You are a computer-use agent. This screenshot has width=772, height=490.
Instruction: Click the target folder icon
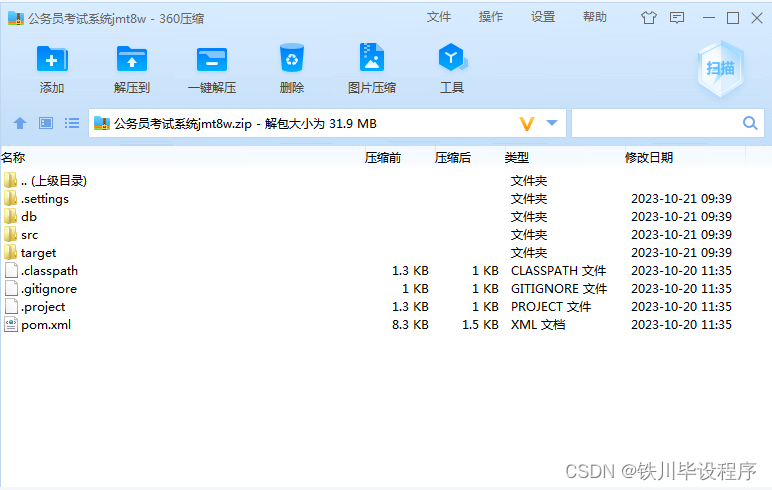click(10, 252)
